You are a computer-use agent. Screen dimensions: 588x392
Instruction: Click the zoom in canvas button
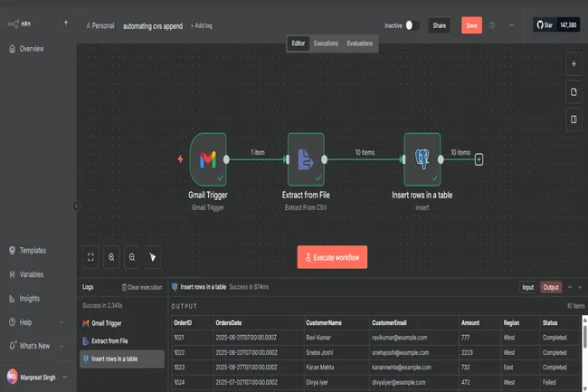coord(111,257)
